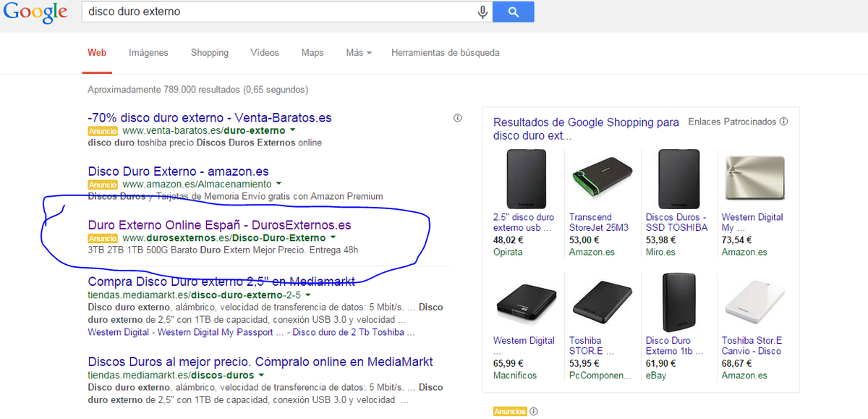Open 'Discos Duros al mejor precio' MediaMarkt result

coord(260,361)
